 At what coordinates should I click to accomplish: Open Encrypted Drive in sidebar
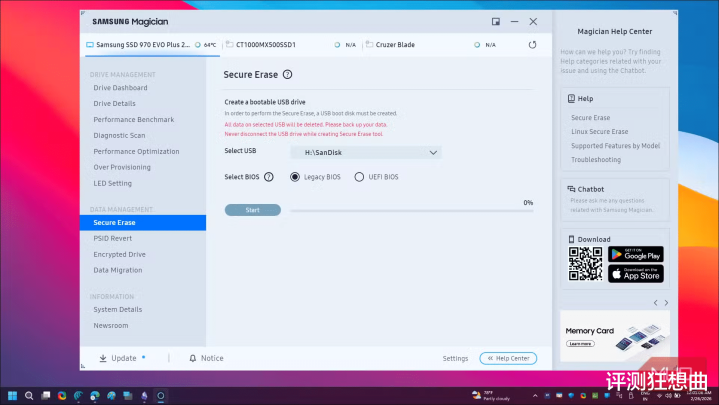119,255
